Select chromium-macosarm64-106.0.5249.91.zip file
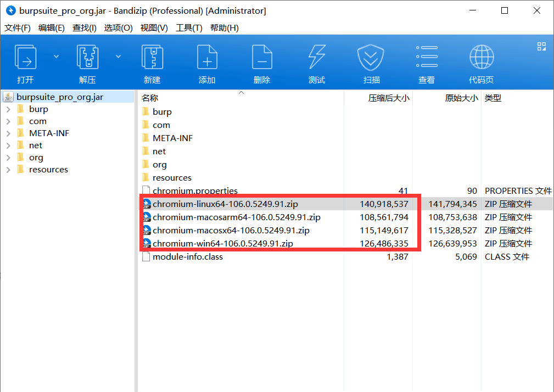Image resolution: width=554 pixels, height=392 pixels. (345, 217)
